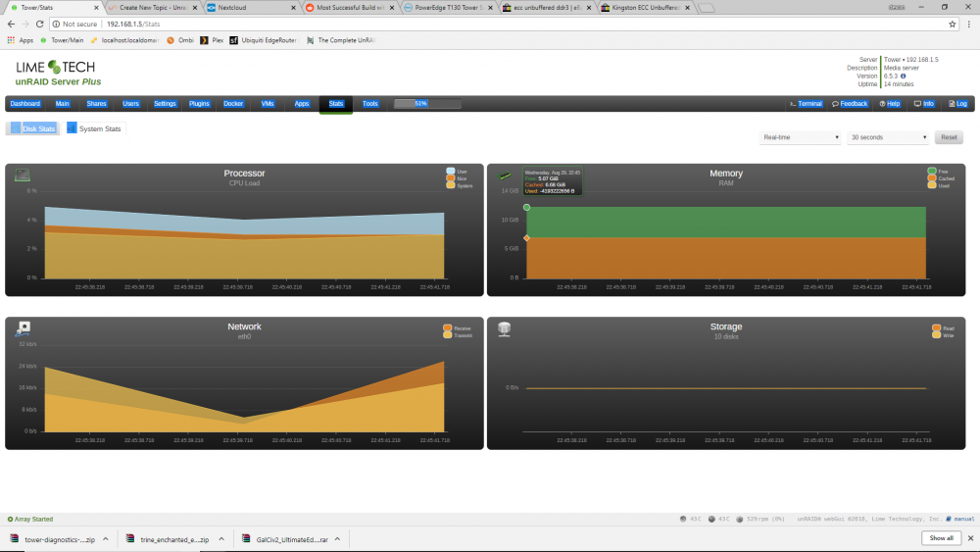Toggle the User series in Processor legend

[x=457, y=172]
